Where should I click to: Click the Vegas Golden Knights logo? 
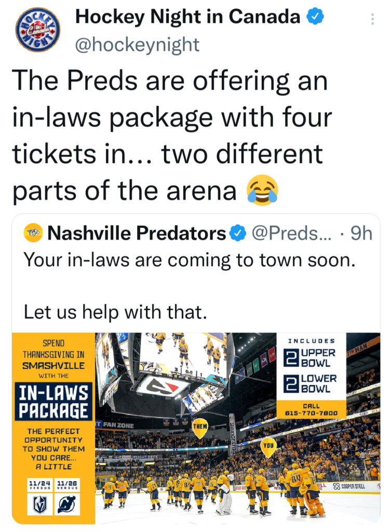40,504
